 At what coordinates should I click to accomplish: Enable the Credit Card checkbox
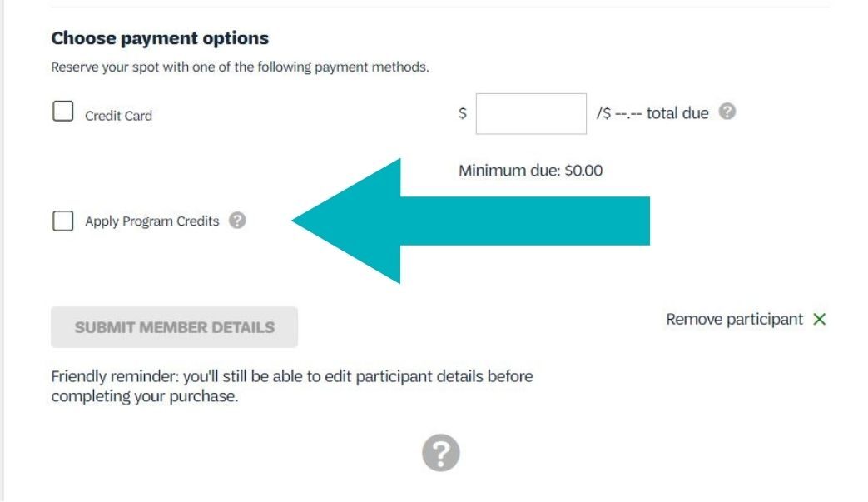62,111
